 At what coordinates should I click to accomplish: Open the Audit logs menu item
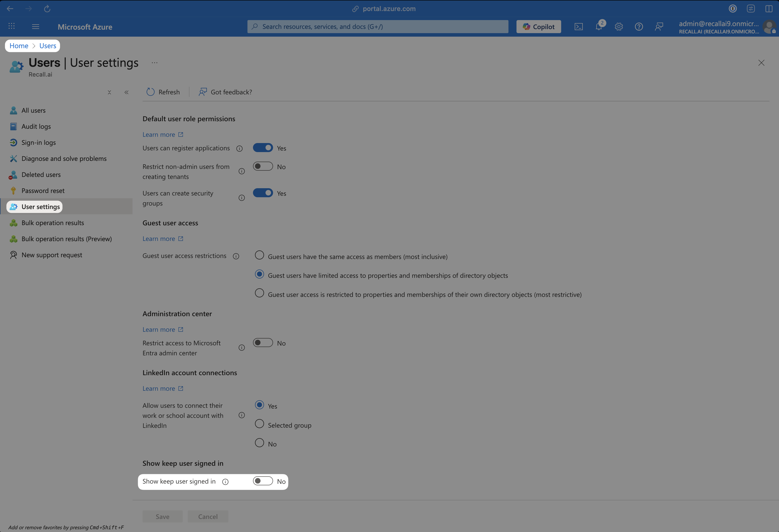(36, 126)
